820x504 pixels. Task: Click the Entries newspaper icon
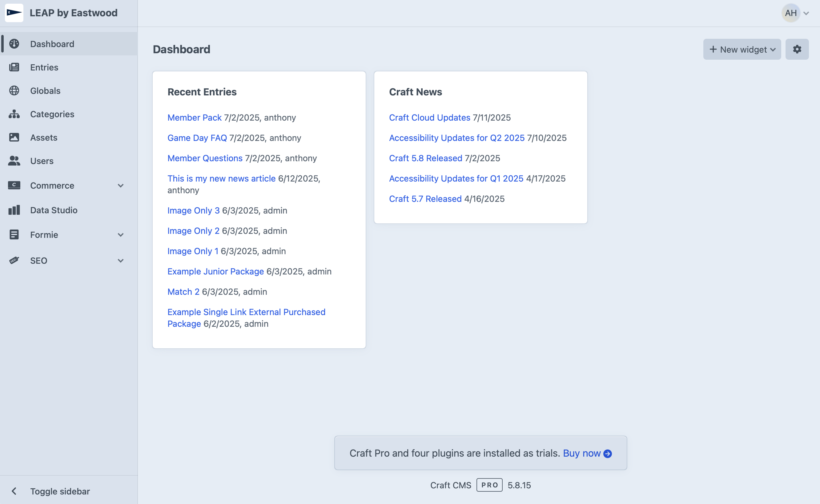[x=14, y=67]
